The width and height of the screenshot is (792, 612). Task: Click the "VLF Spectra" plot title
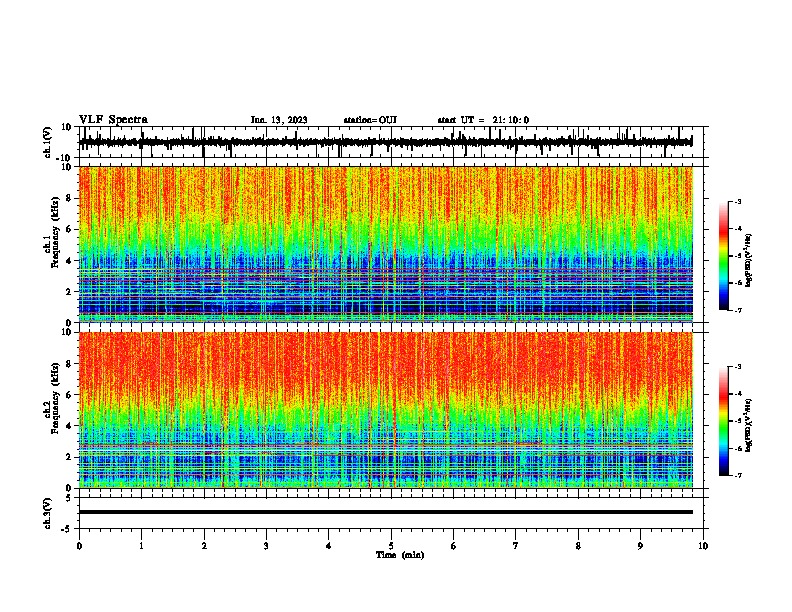coord(113,119)
